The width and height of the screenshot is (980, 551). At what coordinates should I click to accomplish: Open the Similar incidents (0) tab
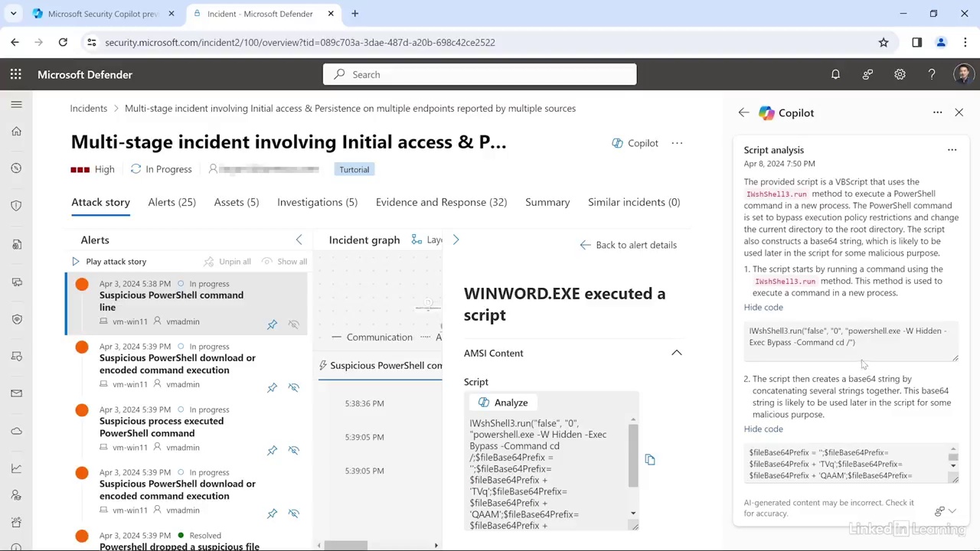click(634, 202)
